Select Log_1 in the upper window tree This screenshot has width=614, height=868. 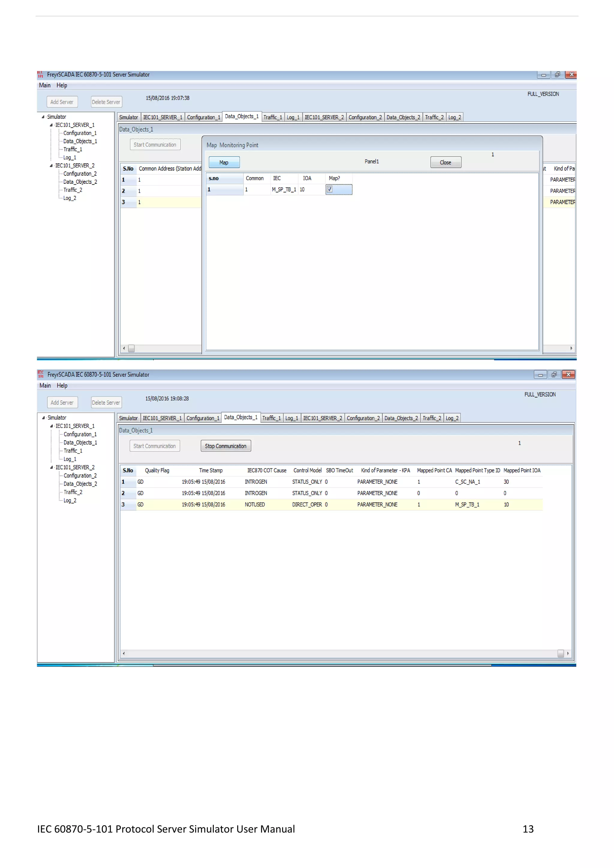click(x=70, y=158)
